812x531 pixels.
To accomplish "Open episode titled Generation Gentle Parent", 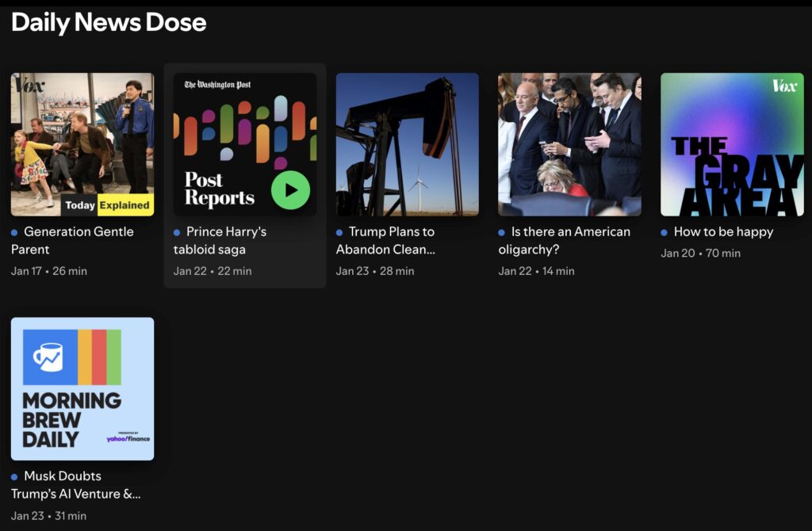I will pos(72,240).
